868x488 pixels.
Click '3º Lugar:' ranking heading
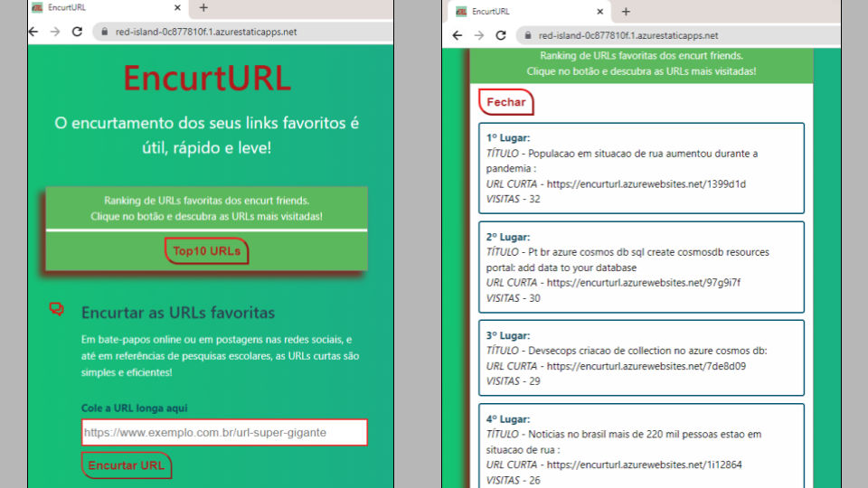point(507,335)
